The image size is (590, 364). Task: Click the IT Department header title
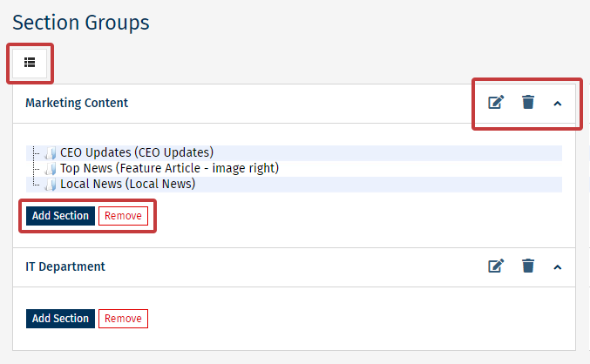pos(65,266)
